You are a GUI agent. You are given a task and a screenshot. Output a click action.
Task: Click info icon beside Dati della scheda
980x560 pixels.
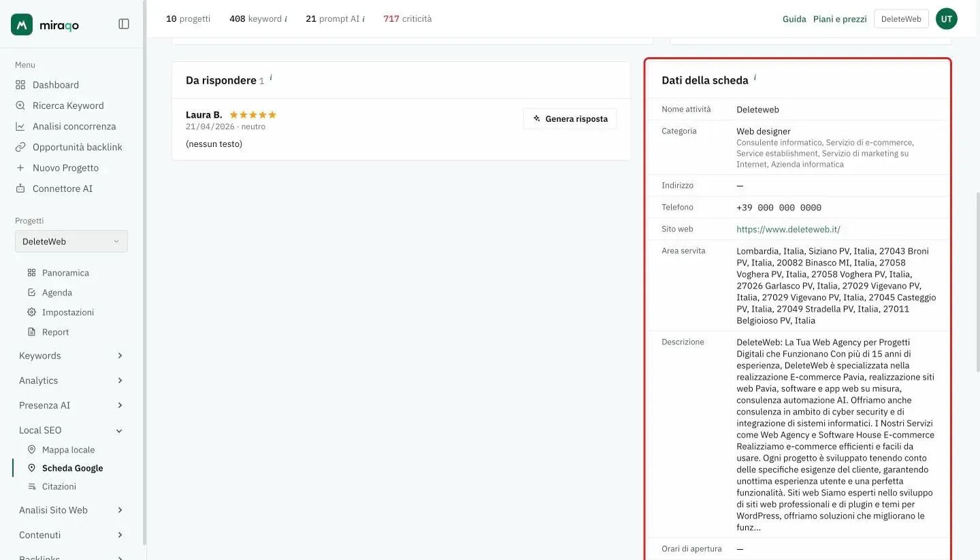point(755,78)
